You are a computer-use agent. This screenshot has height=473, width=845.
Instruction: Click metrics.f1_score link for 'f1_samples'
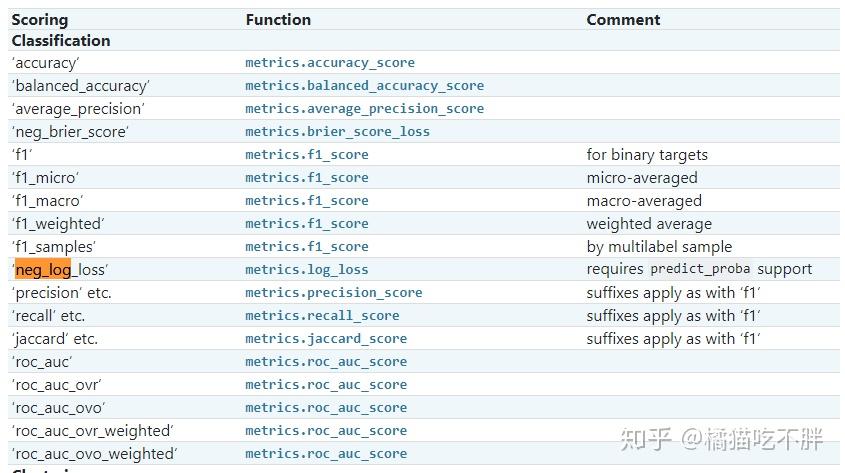pos(307,247)
